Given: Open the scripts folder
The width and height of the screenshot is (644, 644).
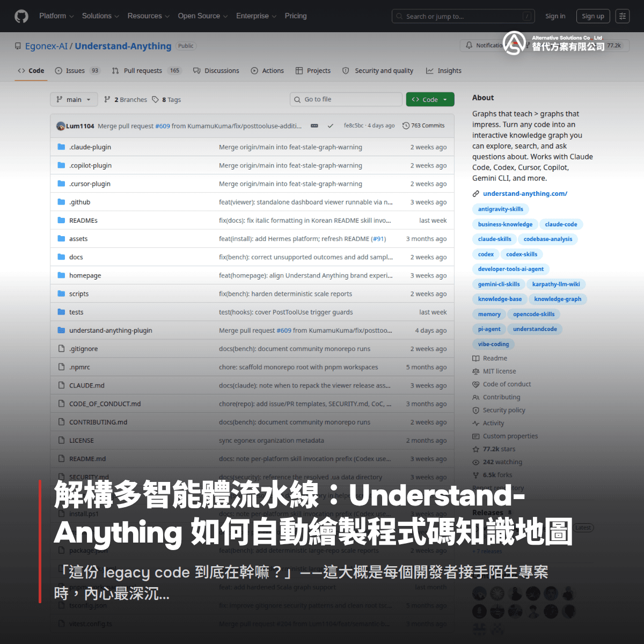Looking at the screenshot, I should point(79,294).
